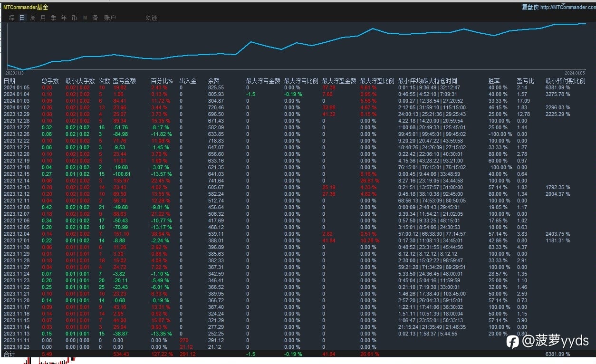596x364 pixels.
Task: Open the 币 currency tab
Action: (x=74, y=18)
